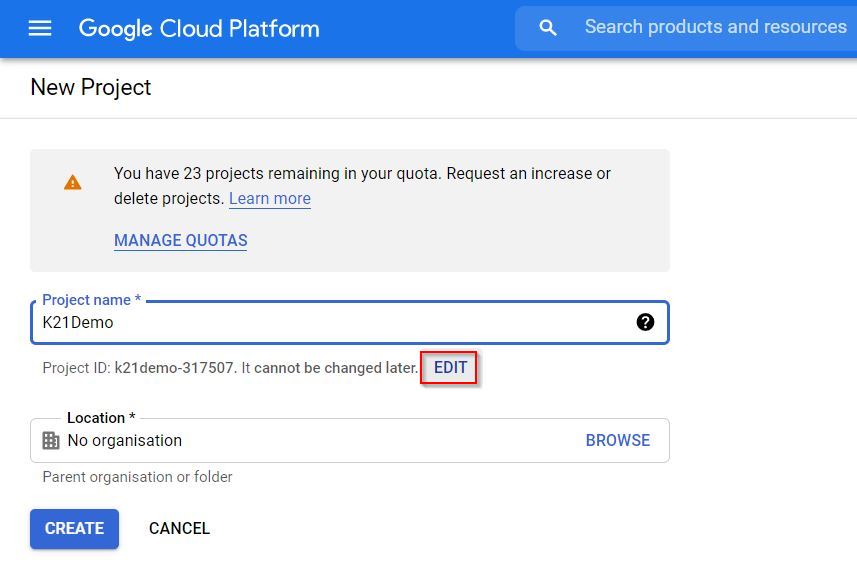The width and height of the screenshot is (857, 568).
Task: Click into the K21Demo project name field
Action: point(330,323)
